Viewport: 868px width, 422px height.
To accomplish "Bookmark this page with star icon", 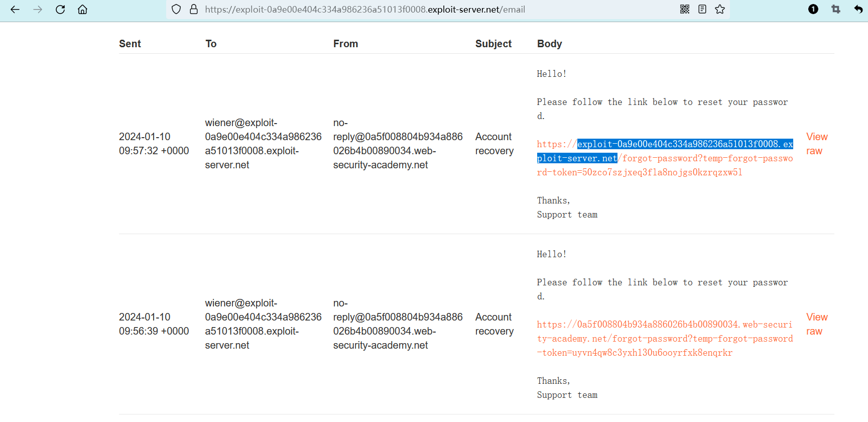I will [720, 10].
